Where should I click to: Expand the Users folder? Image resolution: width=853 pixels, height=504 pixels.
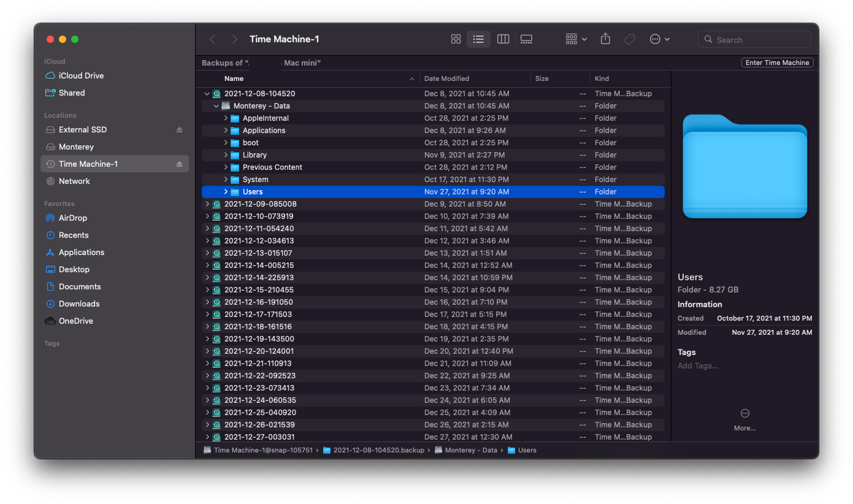tap(226, 192)
